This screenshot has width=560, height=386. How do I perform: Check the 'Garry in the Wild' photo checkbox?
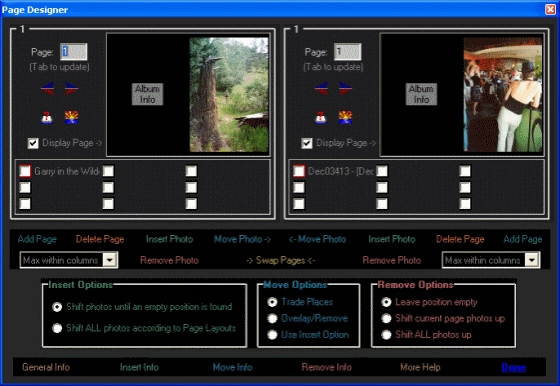25,171
